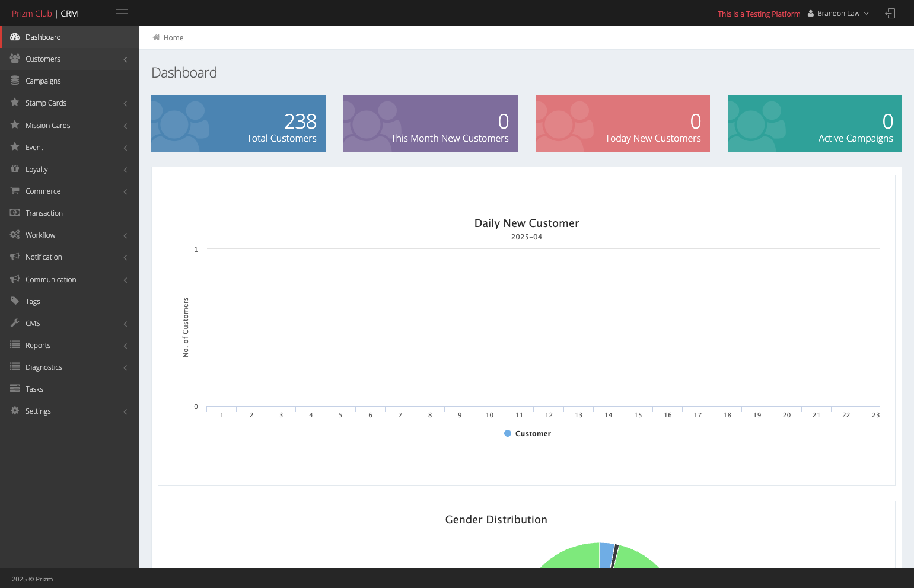Click the Stamp Cards star icon
Screen dimensions: 914x588
[15, 103]
